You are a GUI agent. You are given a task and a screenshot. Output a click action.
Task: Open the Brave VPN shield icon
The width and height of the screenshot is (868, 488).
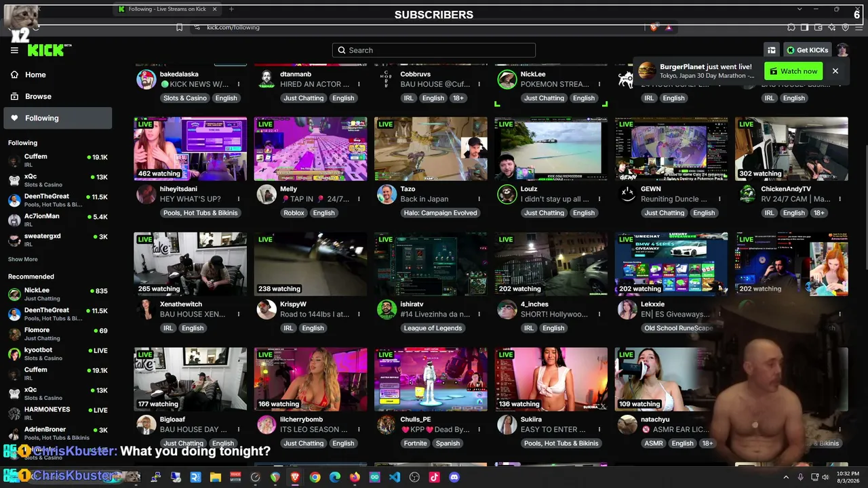[845, 27]
